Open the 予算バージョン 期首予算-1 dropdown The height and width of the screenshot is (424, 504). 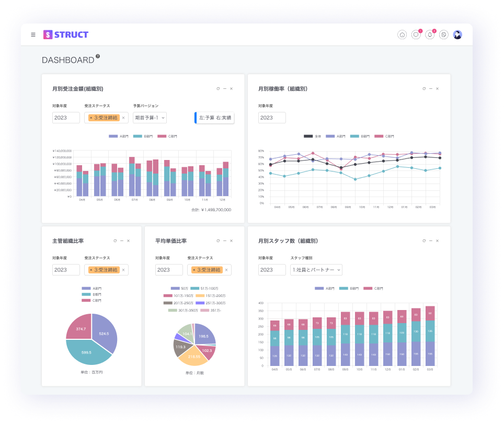coord(150,118)
